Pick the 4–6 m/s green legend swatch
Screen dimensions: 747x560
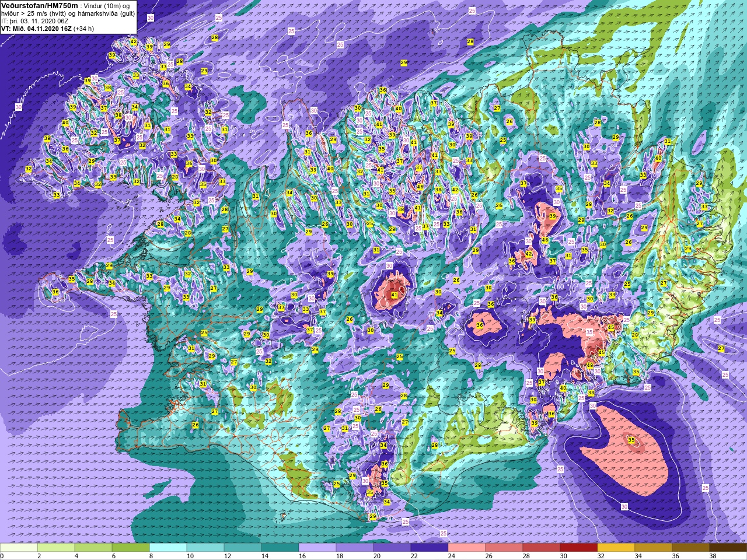tap(93, 548)
